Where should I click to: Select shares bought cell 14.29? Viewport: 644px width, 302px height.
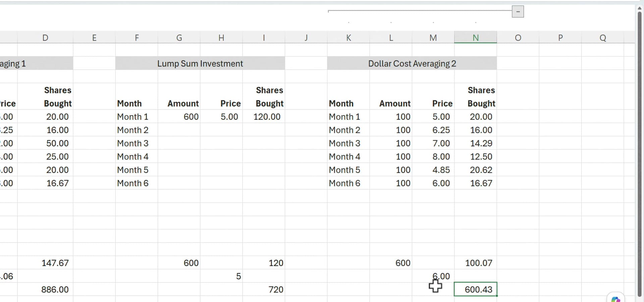pyautogui.click(x=476, y=143)
